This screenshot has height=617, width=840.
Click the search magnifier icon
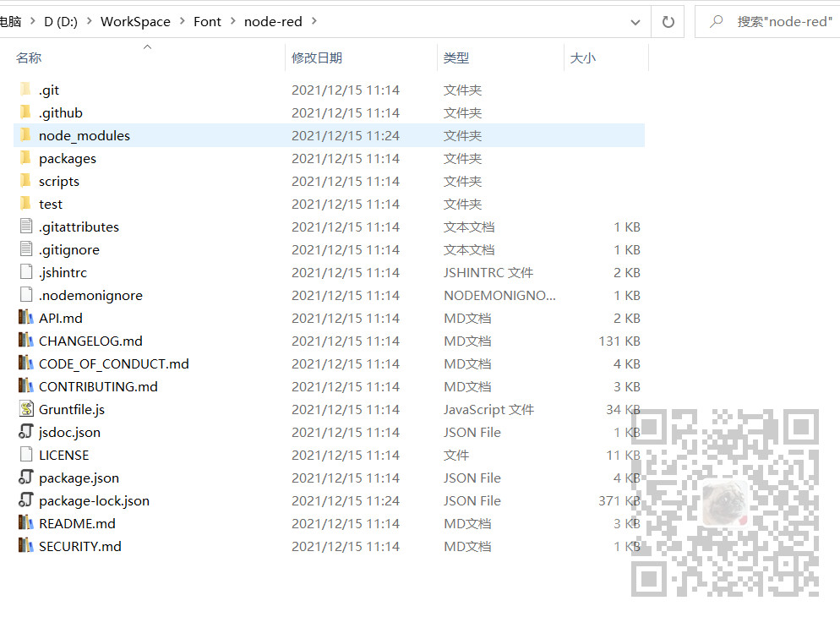(x=717, y=21)
